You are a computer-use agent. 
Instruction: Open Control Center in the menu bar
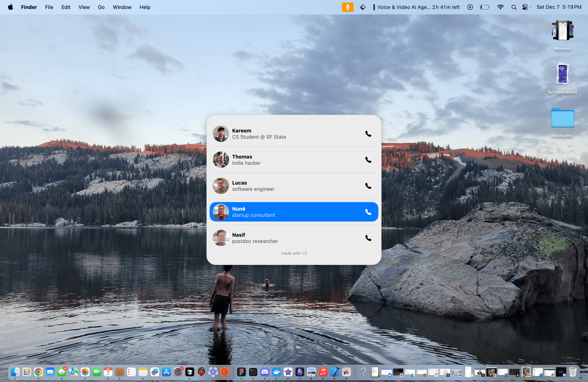(x=525, y=7)
